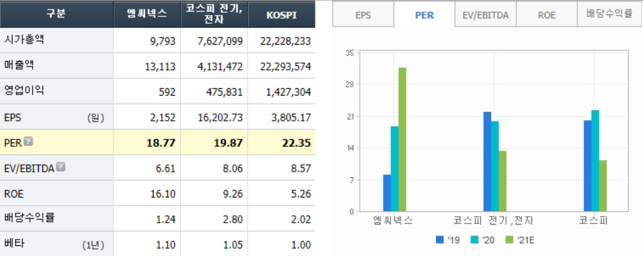
Task: Click the 엠씨넥스 column header
Action: 147,14
